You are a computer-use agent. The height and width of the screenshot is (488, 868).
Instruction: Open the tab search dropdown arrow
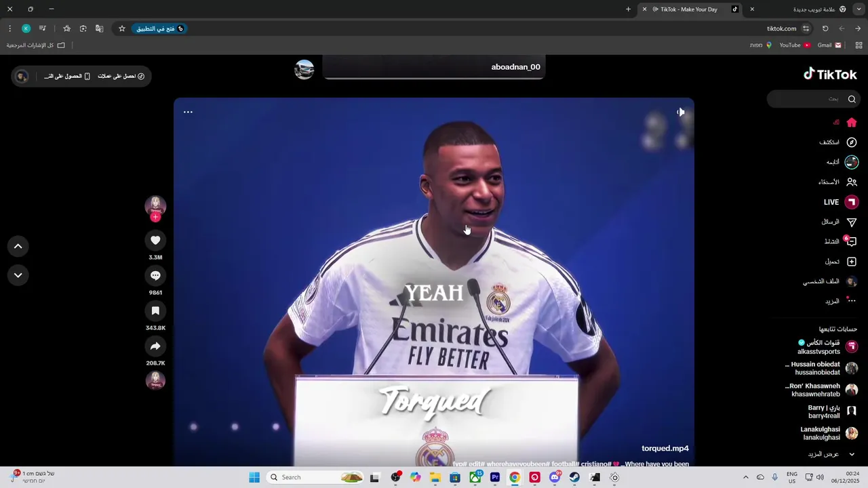click(859, 9)
